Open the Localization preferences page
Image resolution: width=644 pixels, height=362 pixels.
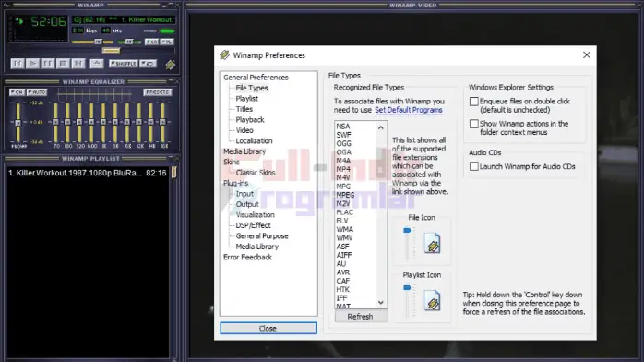(x=254, y=141)
